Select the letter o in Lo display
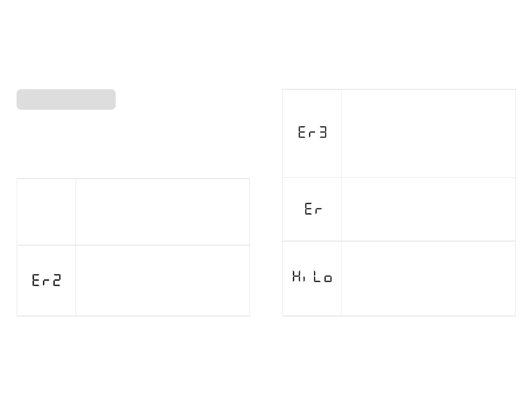 pyautogui.click(x=328, y=278)
